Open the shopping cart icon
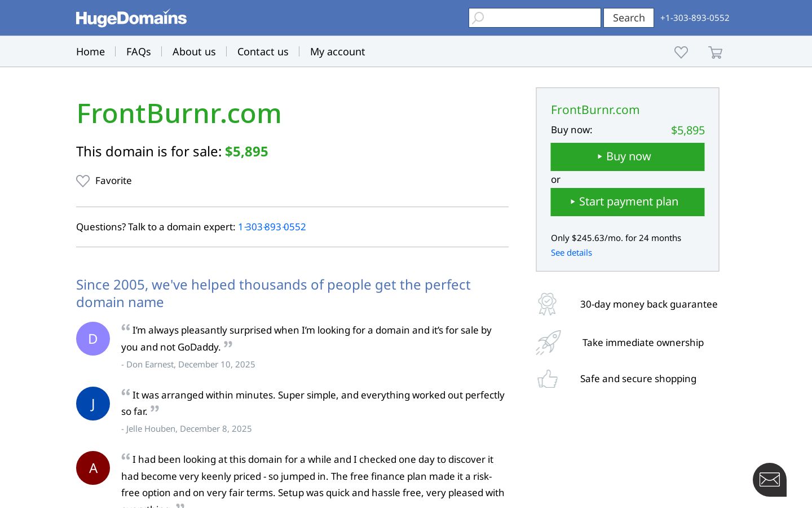 [715, 52]
